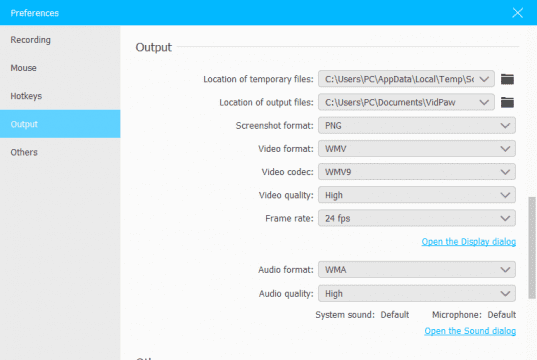Open the Recording preferences tab
Viewport: 537px width, 360px height.
pyautogui.click(x=60, y=40)
